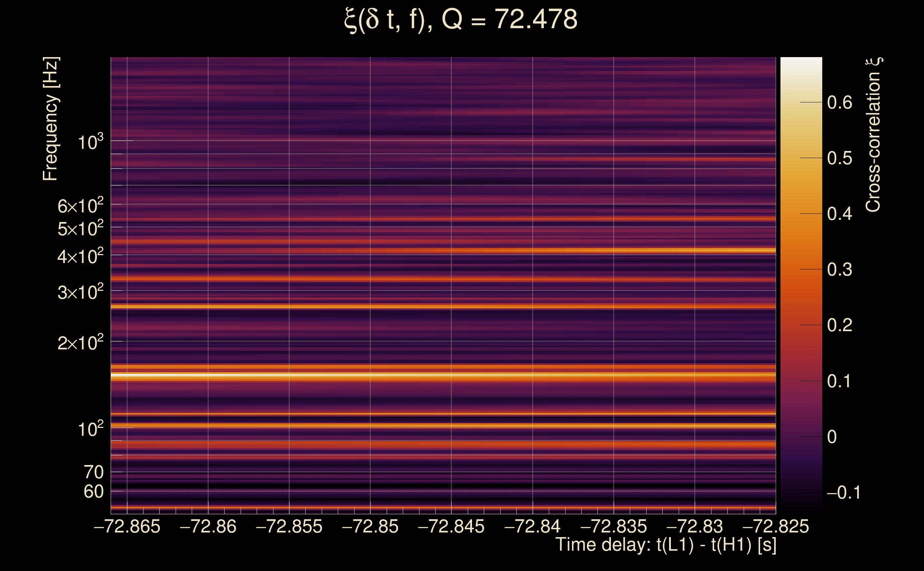Click the plot title showing Q = 72.478
The width and height of the screenshot is (924, 571).
pyautogui.click(x=461, y=20)
